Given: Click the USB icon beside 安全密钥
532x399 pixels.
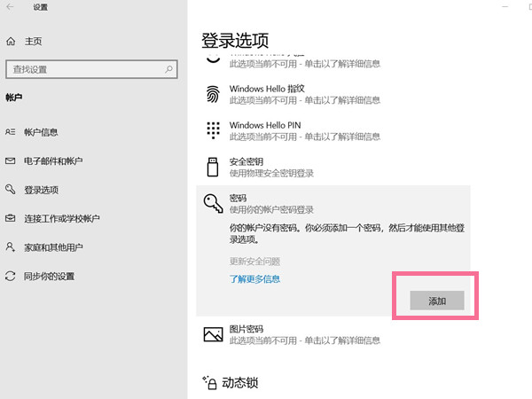Looking at the screenshot, I should (x=213, y=166).
